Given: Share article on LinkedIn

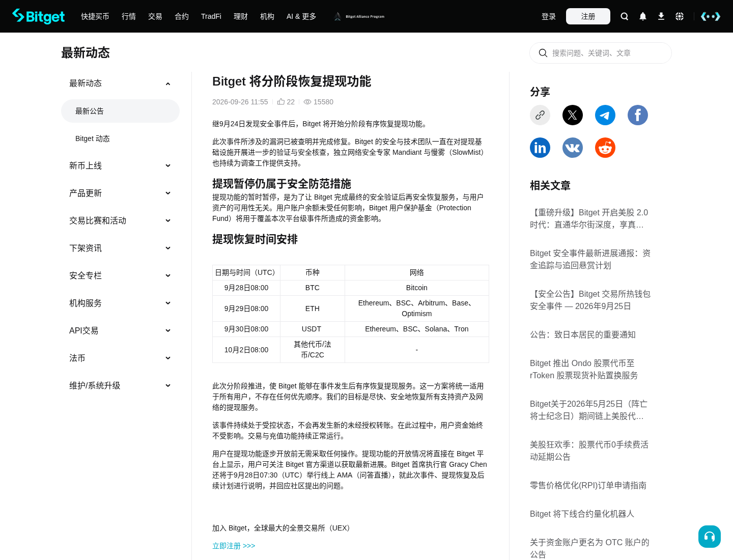Looking at the screenshot, I should point(540,148).
